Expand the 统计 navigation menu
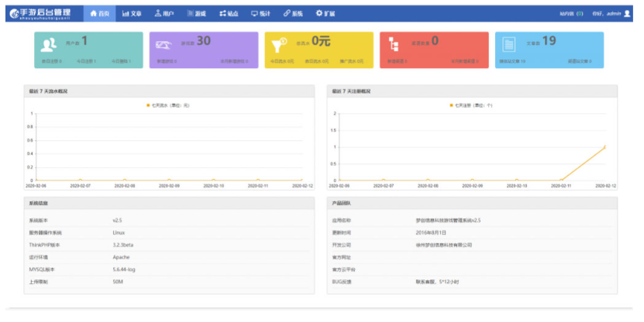 click(260, 14)
